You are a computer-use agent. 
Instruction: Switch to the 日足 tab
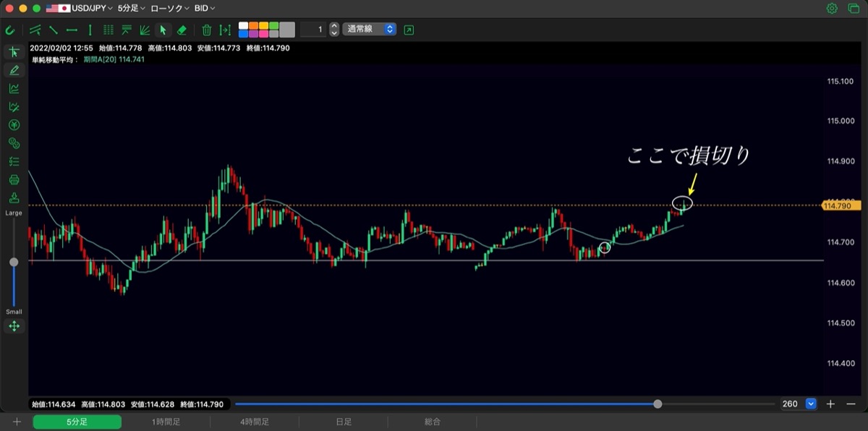(344, 422)
